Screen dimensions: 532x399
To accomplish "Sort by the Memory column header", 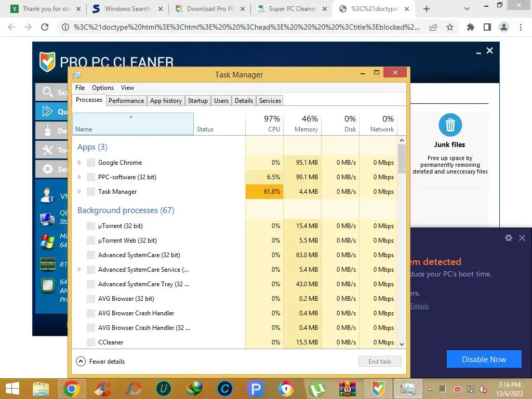I will pyautogui.click(x=303, y=124).
